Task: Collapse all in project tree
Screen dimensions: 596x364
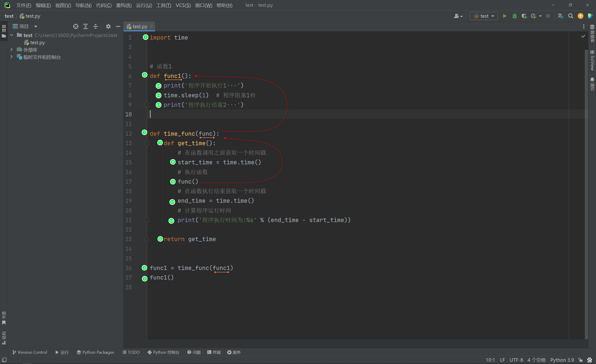Action: click(95, 26)
